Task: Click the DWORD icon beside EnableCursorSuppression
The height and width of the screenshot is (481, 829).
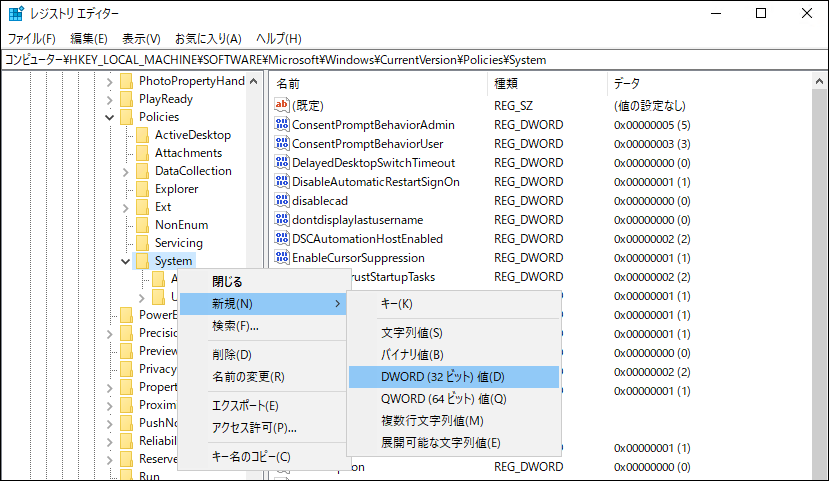Action: 281,258
